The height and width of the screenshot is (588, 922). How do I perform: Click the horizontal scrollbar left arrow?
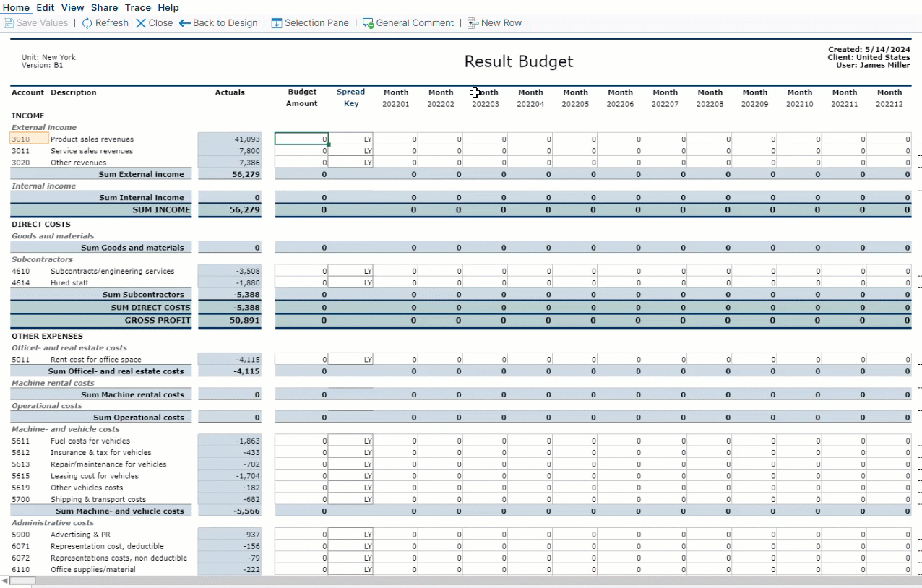(5, 581)
